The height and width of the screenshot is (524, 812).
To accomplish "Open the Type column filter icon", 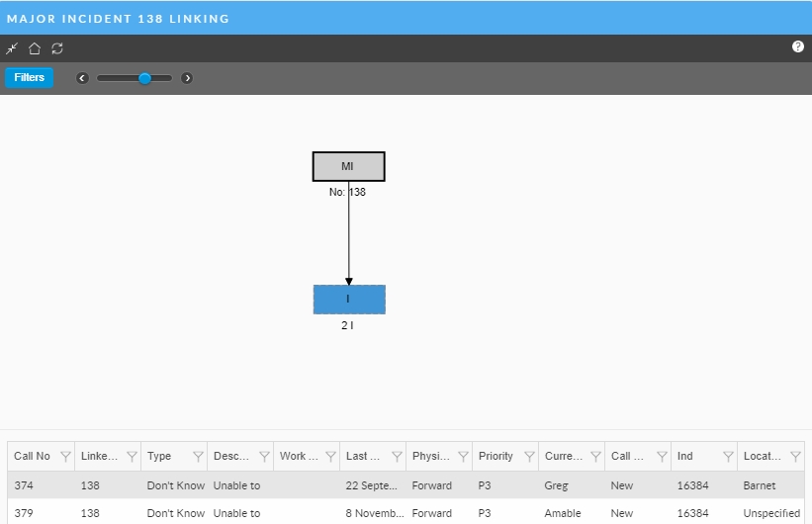I will click(x=198, y=457).
